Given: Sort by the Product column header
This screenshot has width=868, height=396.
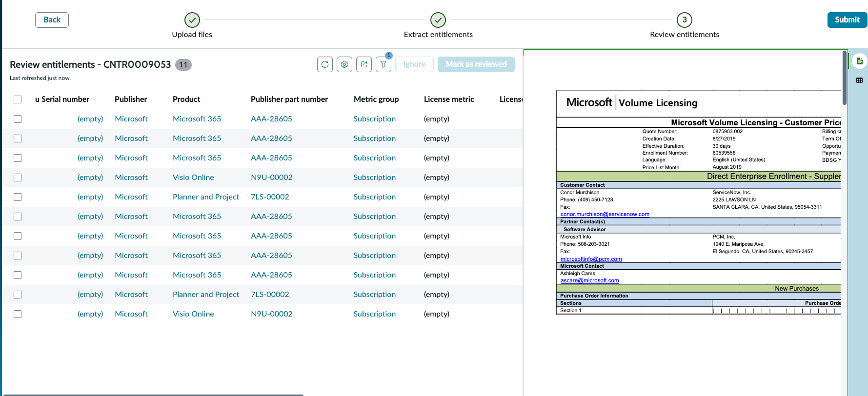Looking at the screenshot, I should [186, 99].
